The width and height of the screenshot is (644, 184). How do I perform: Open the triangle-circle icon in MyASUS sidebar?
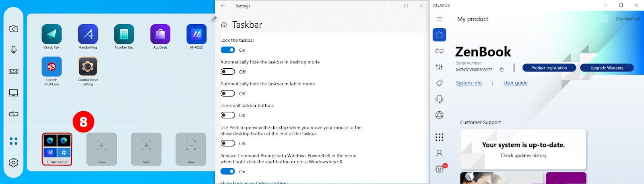(439, 115)
